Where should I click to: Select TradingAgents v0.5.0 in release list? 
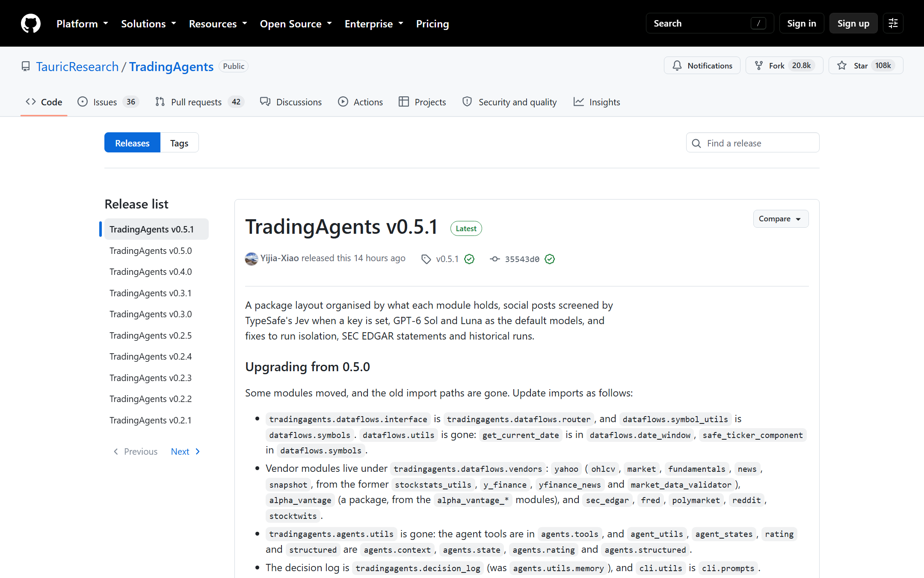pos(157,250)
